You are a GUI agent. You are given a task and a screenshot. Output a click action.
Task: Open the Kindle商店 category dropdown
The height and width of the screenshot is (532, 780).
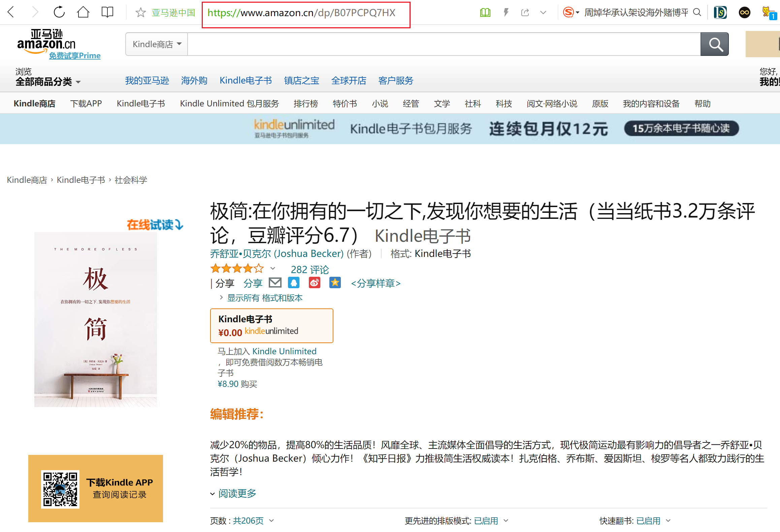point(156,44)
